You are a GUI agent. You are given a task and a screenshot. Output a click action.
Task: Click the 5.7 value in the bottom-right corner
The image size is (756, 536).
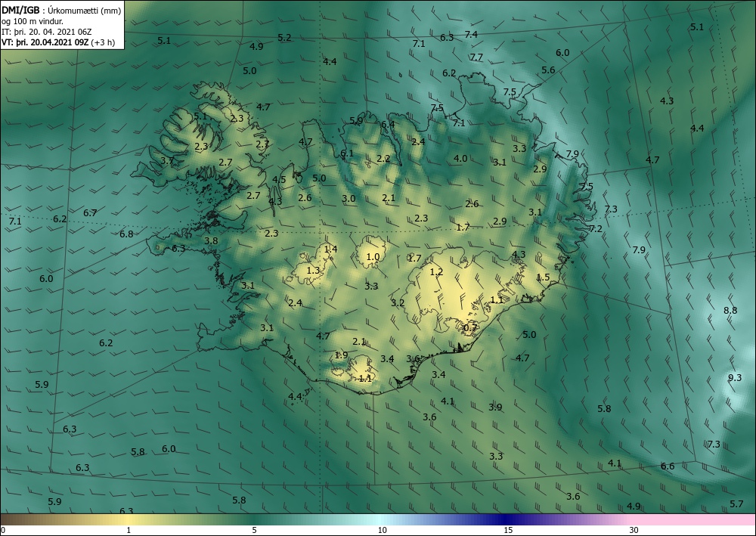(736, 504)
